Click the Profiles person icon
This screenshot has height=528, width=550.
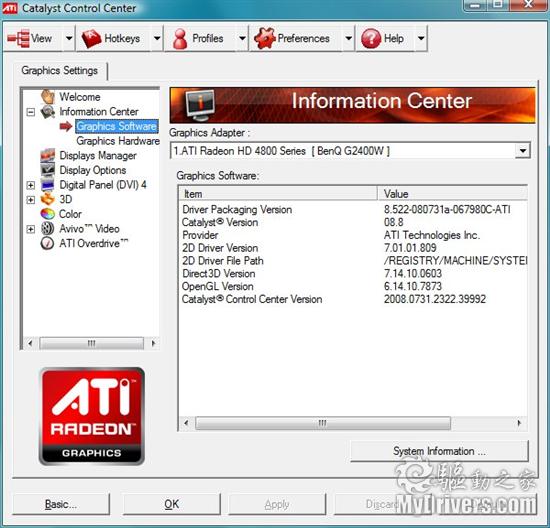[x=180, y=39]
